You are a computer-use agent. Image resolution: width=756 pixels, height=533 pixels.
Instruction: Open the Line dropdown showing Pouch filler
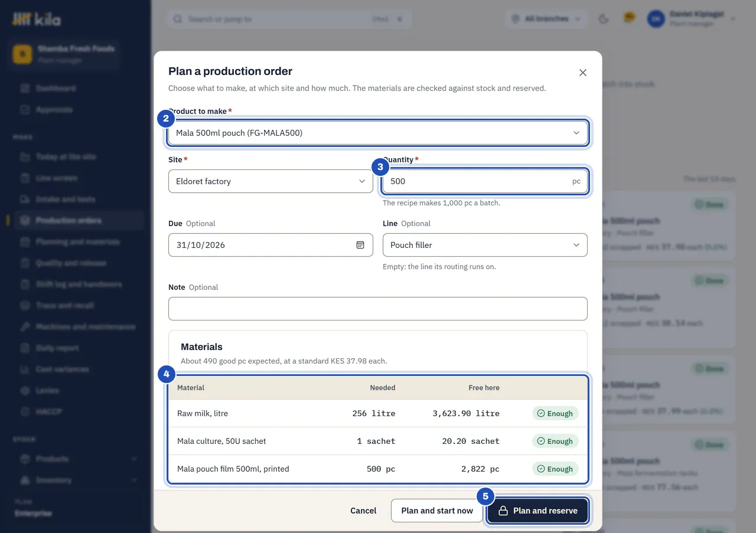click(485, 245)
